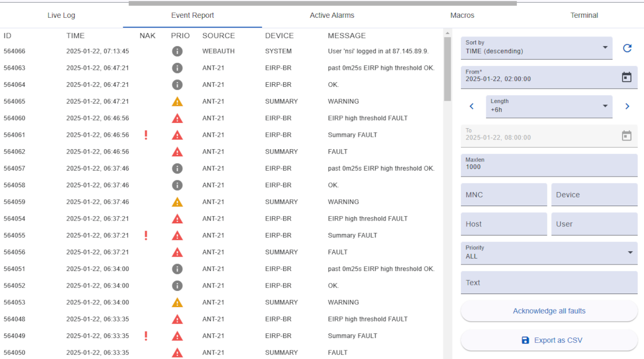Switch to the Live Log tab
Viewport: 644px width, 359px height.
[x=61, y=16]
